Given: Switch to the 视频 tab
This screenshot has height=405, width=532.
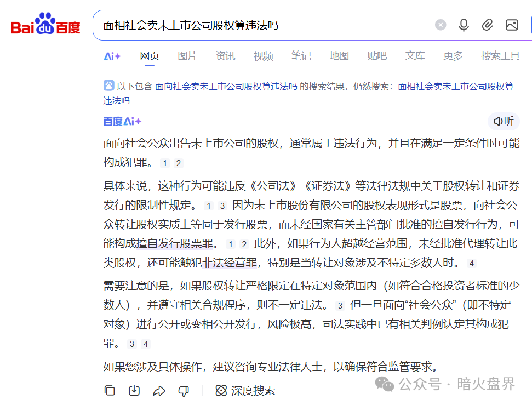Looking at the screenshot, I should point(263,56).
